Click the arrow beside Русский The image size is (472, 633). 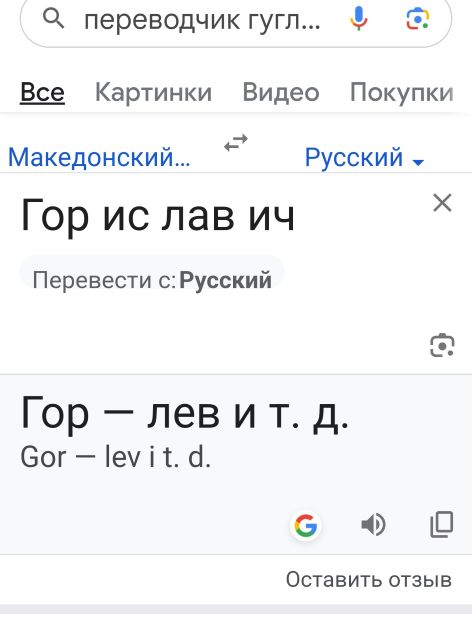(x=418, y=162)
